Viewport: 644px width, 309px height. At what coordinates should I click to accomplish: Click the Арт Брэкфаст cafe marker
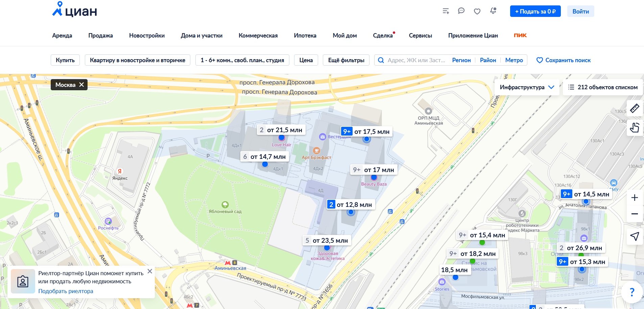[316, 150]
